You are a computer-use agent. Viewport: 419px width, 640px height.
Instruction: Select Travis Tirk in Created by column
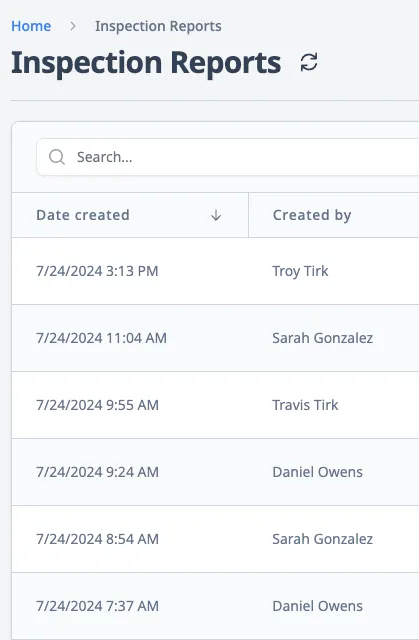pyautogui.click(x=305, y=405)
